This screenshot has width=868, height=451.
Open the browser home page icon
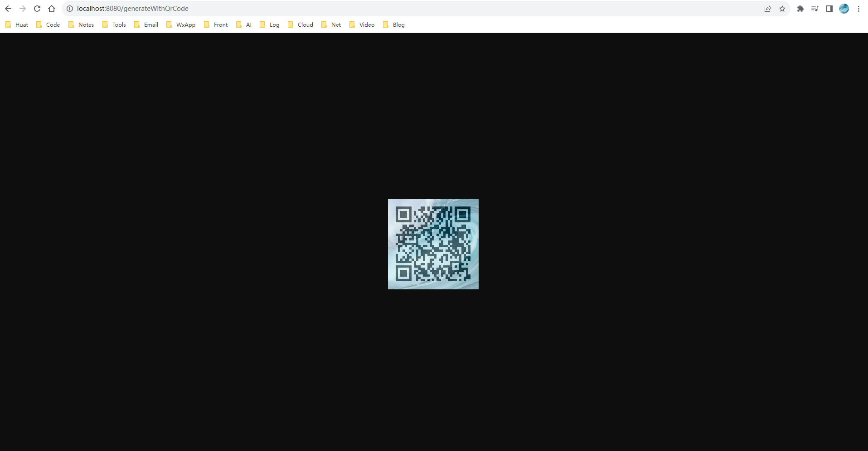coord(52,8)
